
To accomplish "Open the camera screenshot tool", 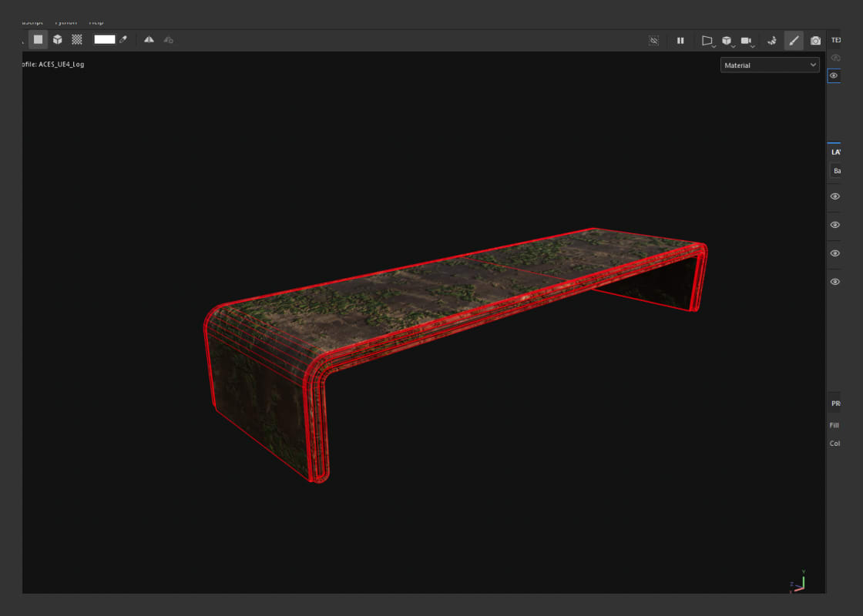I will tap(815, 40).
